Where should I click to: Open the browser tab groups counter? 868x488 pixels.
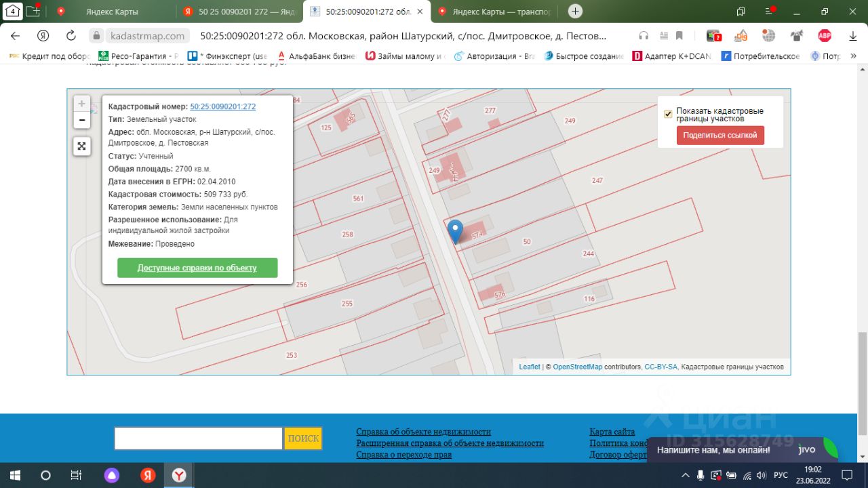coord(13,11)
